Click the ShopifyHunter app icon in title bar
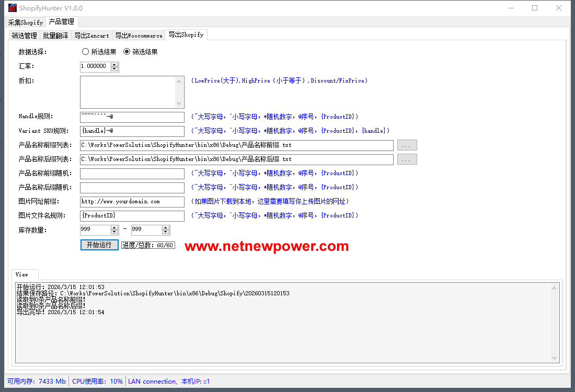The width and height of the screenshot is (575, 392). pyautogui.click(x=13, y=8)
